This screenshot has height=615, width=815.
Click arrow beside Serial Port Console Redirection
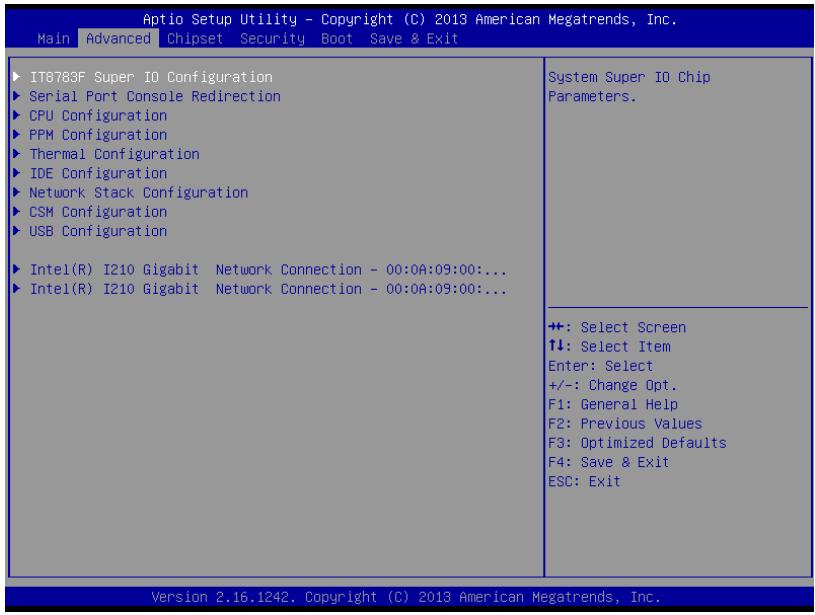click(17, 96)
